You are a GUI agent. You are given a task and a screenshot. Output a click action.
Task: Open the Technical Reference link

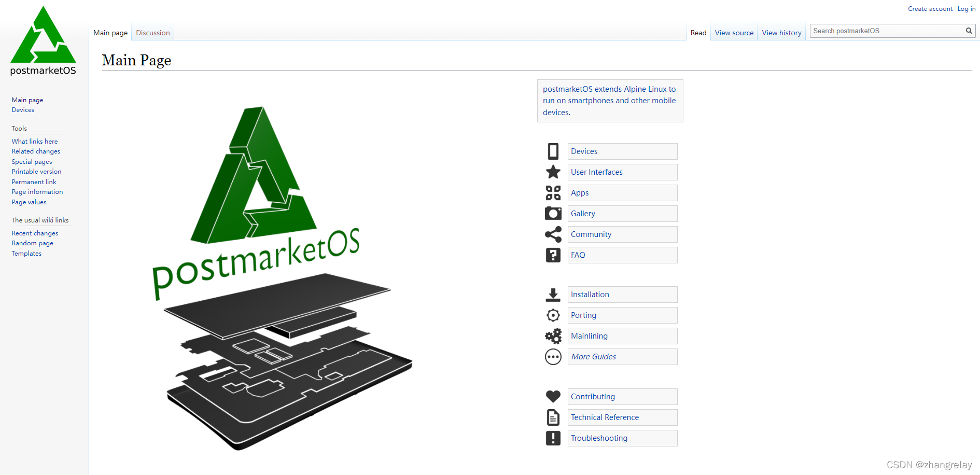tap(605, 417)
